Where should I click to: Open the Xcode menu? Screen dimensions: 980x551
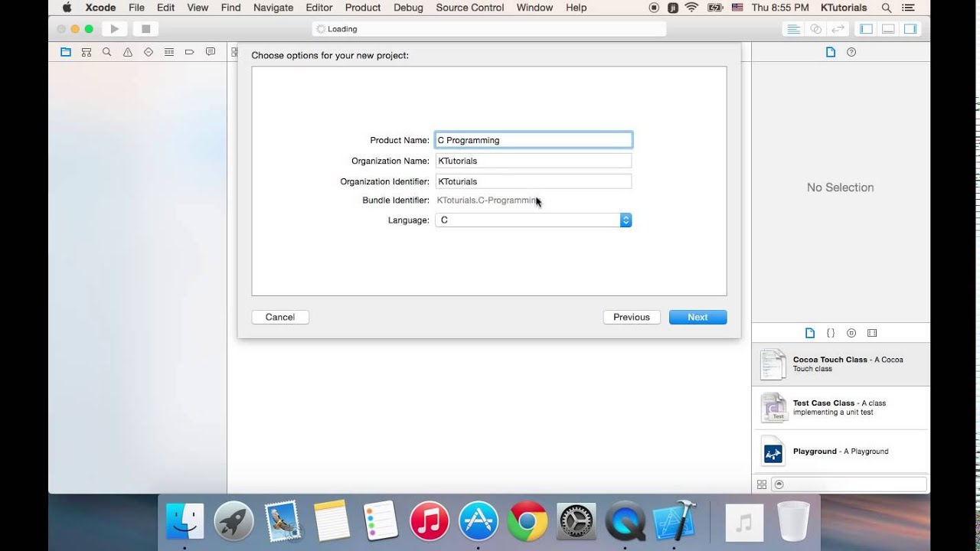[x=101, y=8]
